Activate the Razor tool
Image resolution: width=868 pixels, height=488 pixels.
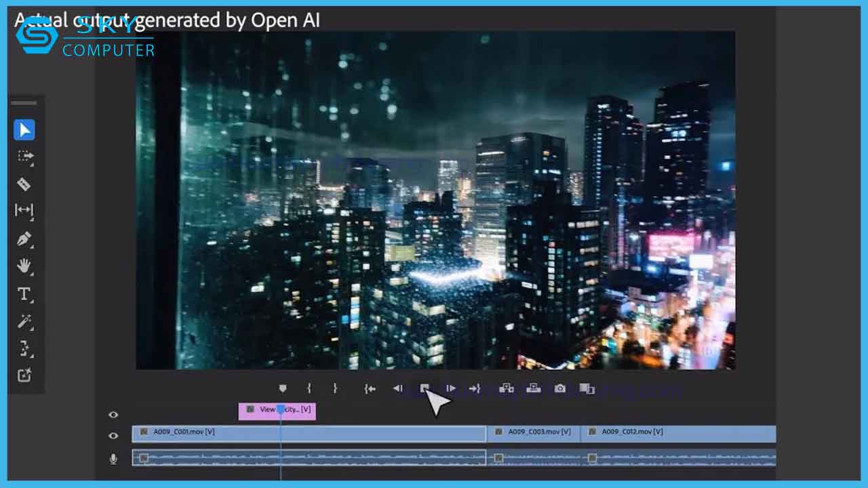[24, 184]
